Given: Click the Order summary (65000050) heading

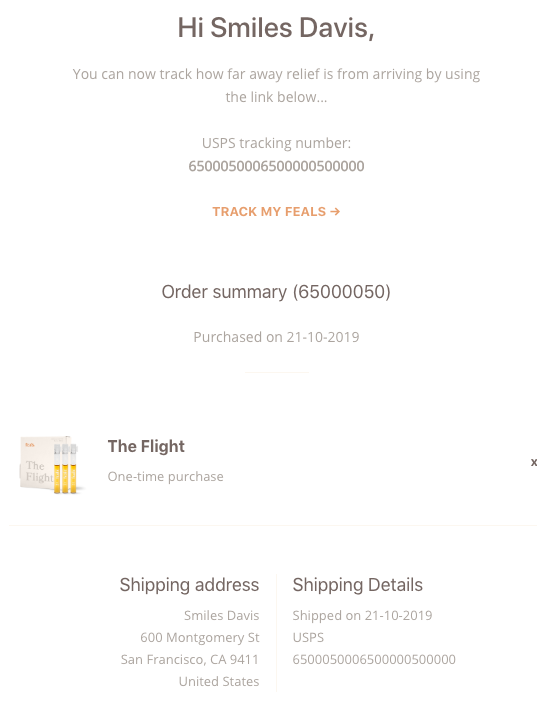Looking at the screenshot, I should (276, 292).
